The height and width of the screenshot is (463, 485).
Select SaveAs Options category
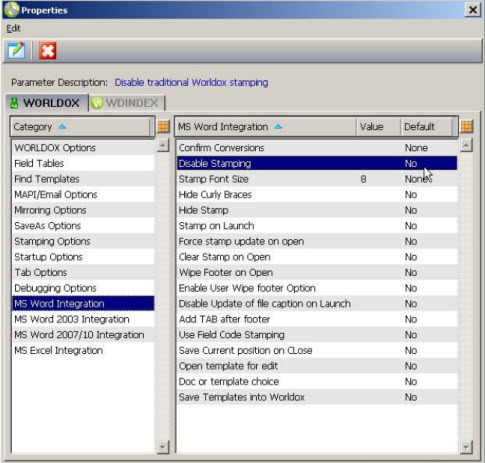[x=83, y=226]
